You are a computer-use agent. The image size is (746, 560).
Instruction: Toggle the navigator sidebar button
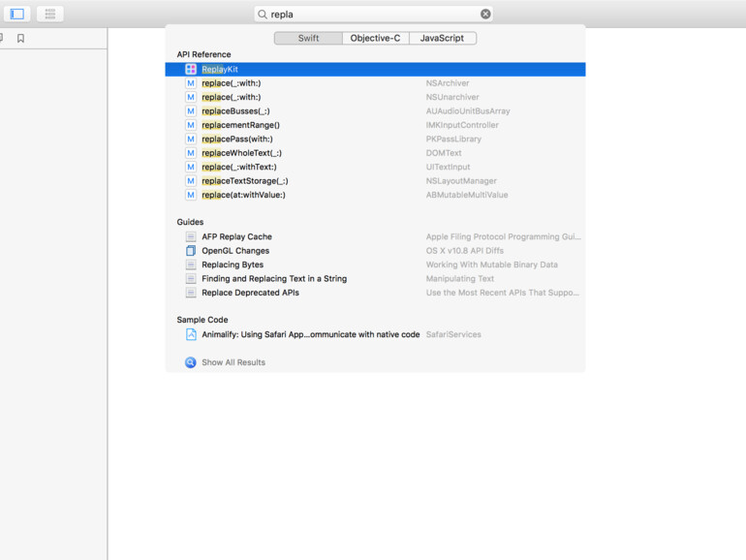point(17,14)
